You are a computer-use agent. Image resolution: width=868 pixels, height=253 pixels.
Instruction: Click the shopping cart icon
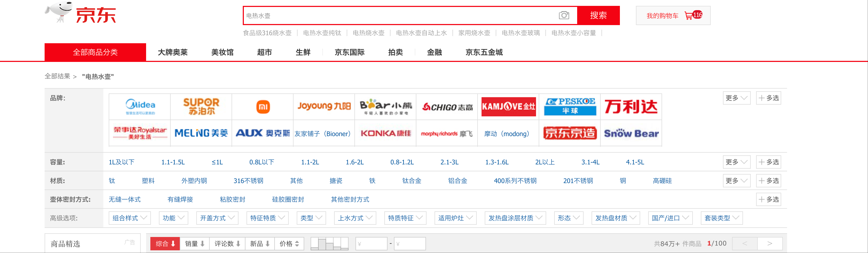689,15
